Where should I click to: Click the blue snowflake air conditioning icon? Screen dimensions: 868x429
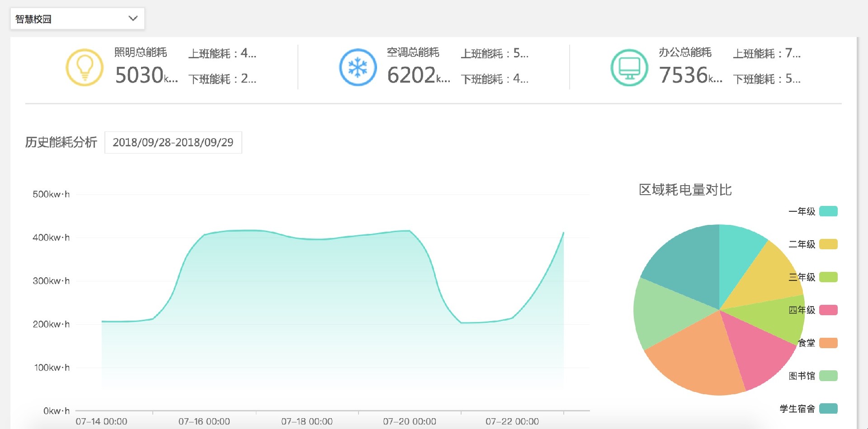point(358,67)
